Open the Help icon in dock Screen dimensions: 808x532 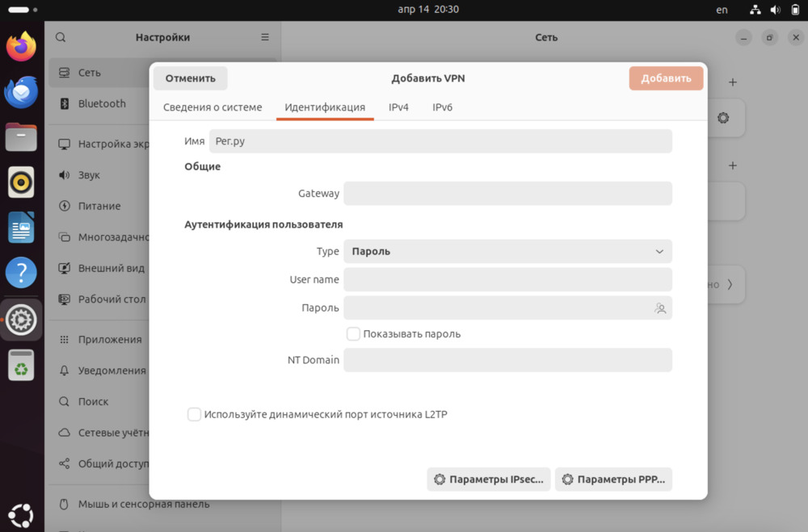pos(21,273)
